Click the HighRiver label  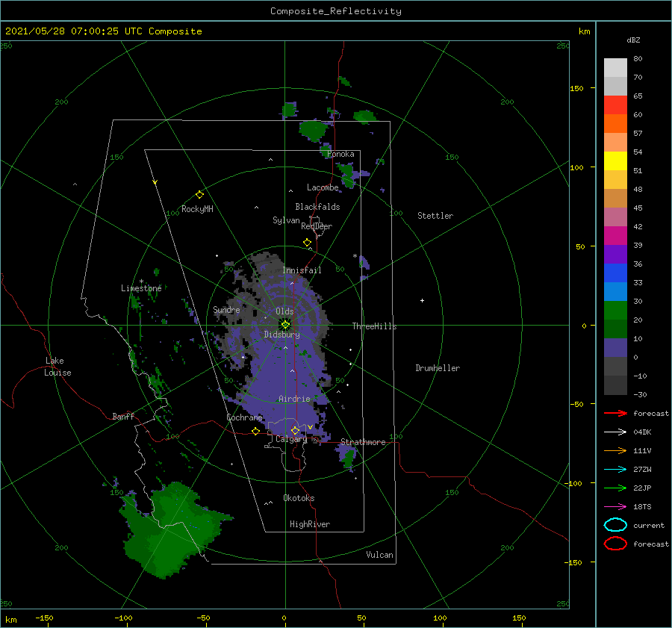click(309, 524)
